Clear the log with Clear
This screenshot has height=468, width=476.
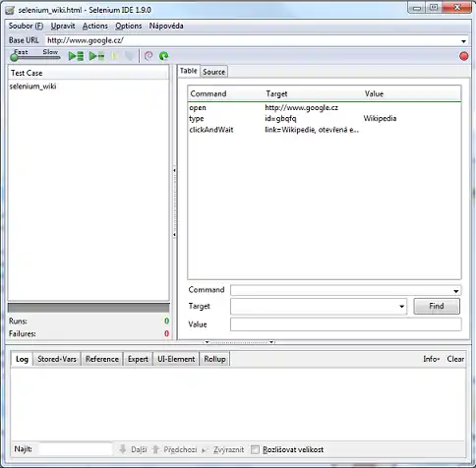(455, 359)
